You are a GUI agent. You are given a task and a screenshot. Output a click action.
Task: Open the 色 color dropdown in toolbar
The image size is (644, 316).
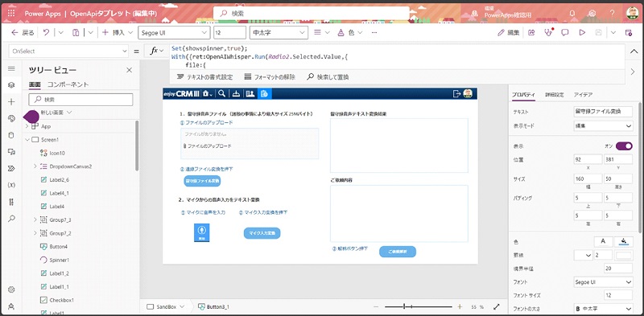pos(350,32)
